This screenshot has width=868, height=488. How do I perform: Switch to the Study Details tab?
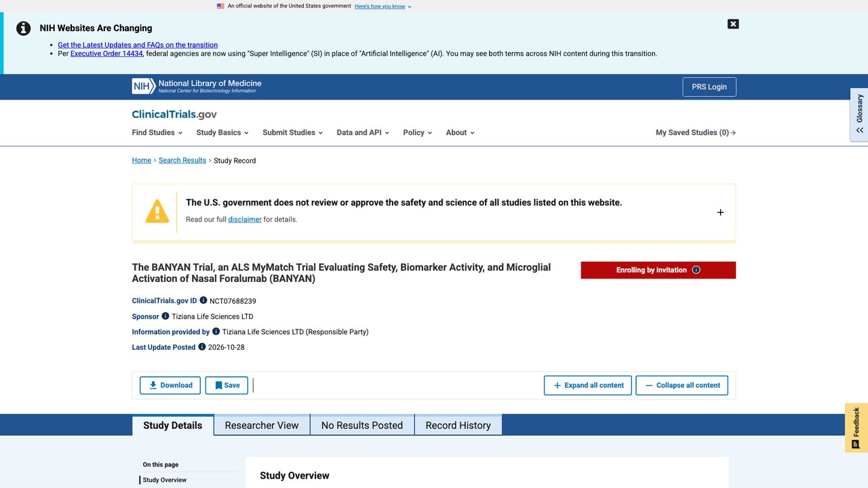point(173,425)
